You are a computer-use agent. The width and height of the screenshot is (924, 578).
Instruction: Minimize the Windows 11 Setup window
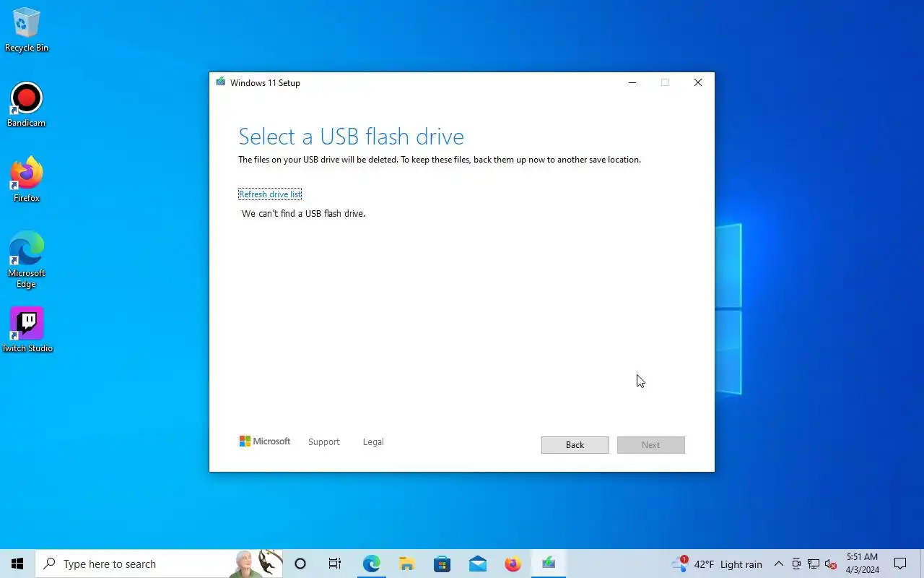coord(632,82)
